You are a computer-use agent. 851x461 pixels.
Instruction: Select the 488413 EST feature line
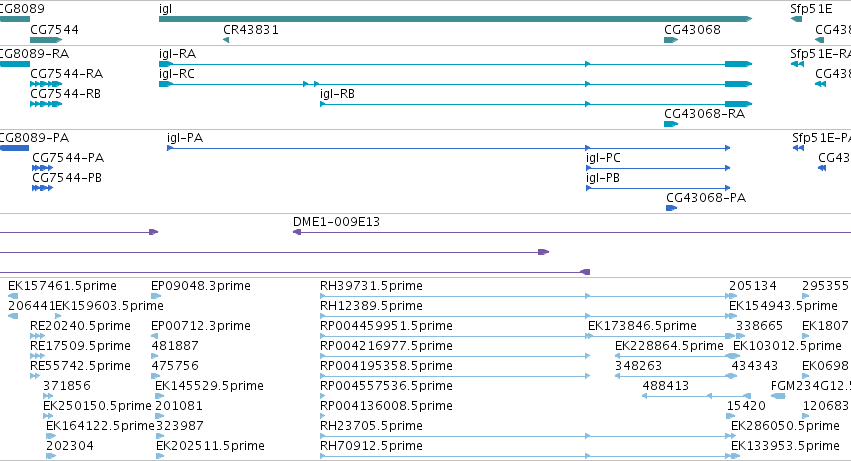tap(697, 396)
